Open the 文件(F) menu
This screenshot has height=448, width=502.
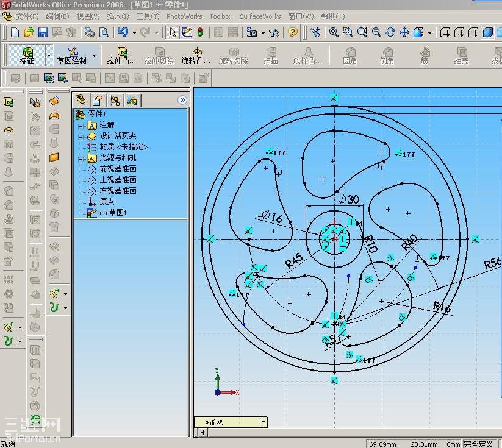pos(27,16)
